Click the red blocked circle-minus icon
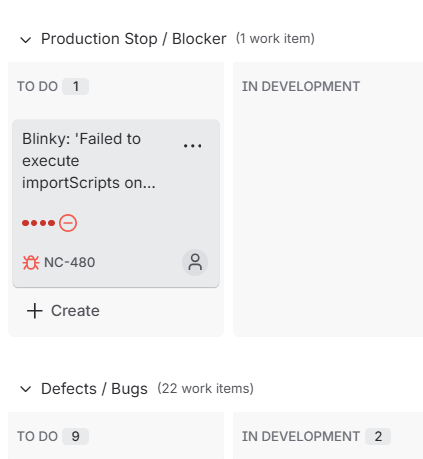Screen dimensions: 423x459 point(68,223)
